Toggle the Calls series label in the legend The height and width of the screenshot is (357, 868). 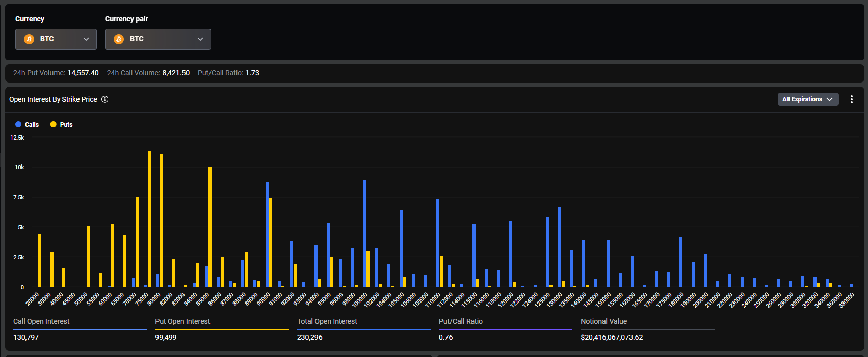click(32, 125)
